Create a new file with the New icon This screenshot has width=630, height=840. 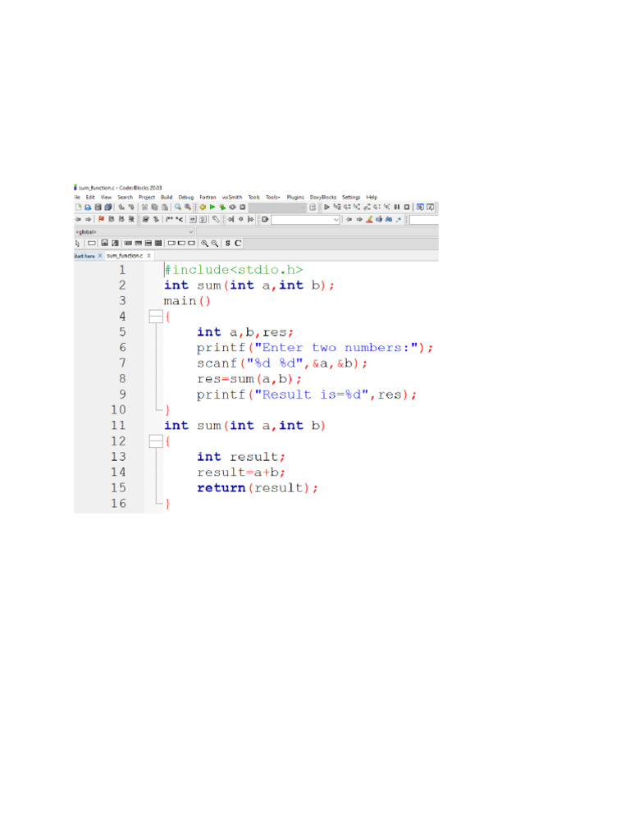point(78,208)
